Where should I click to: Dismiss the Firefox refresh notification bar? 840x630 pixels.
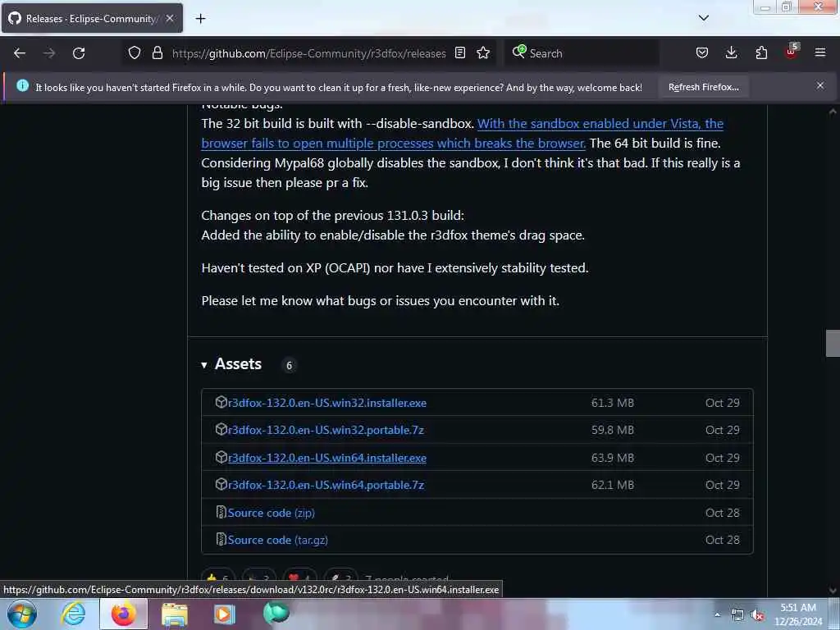point(820,85)
